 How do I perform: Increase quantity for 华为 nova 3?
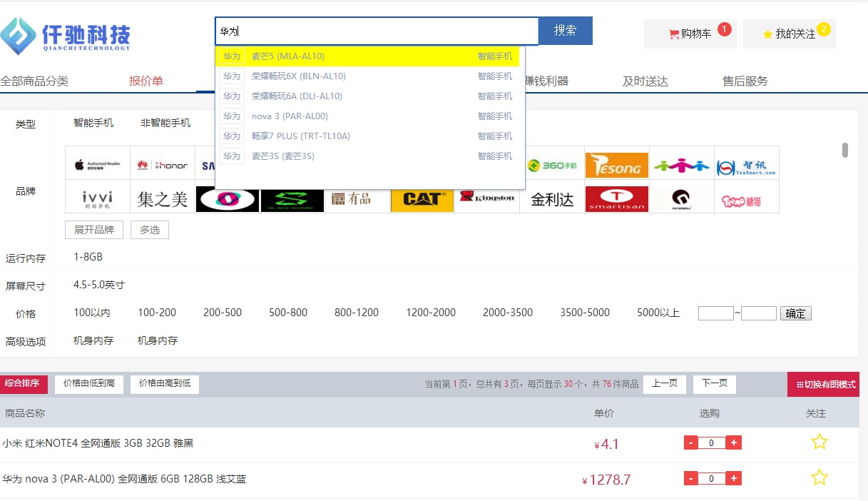point(734,478)
